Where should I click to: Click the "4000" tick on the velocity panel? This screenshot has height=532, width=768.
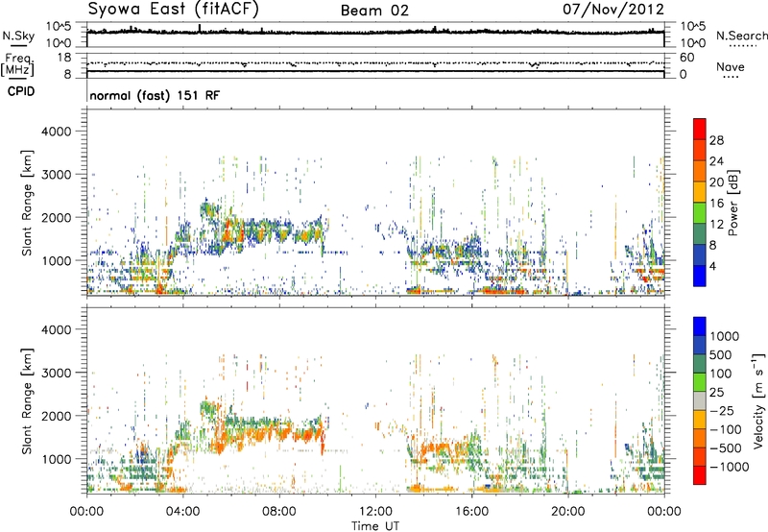(56, 329)
